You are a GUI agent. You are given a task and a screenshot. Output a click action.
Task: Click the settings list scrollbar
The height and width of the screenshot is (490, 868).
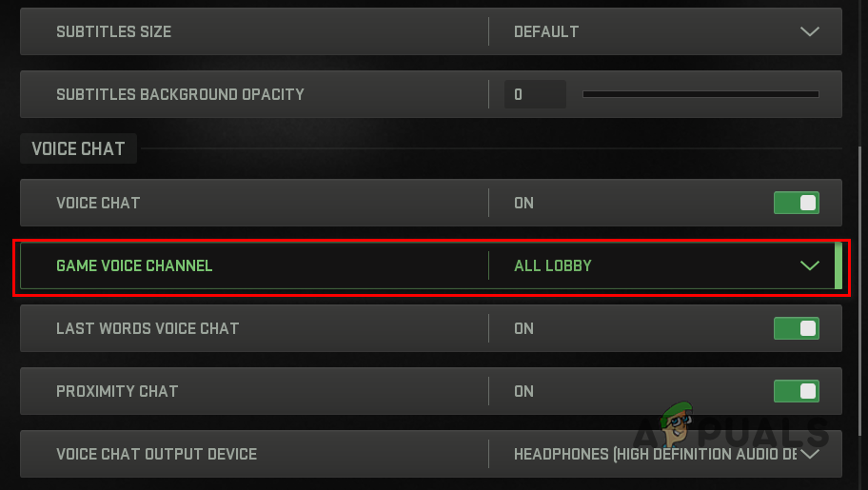tap(861, 285)
